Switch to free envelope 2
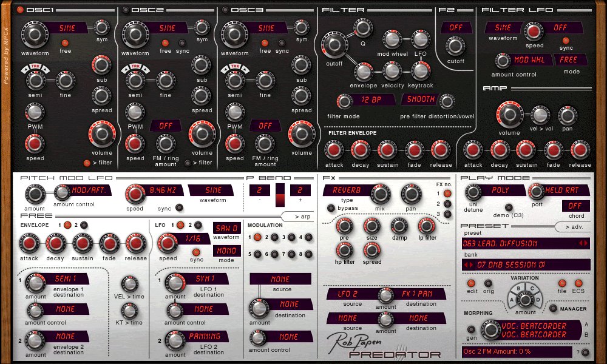This screenshot has width=607, height=364. pyautogui.click(x=84, y=225)
